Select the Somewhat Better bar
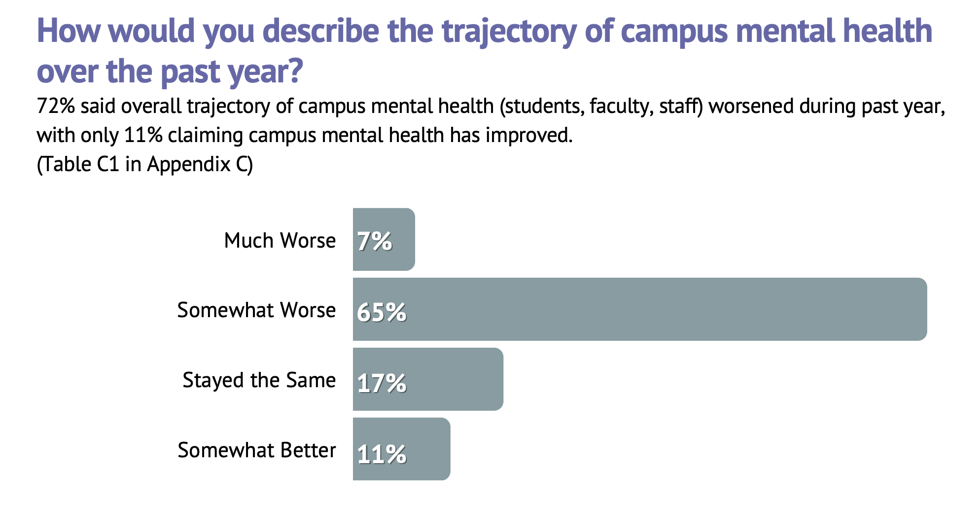Screen dimensions: 980x512 coord(428,449)
